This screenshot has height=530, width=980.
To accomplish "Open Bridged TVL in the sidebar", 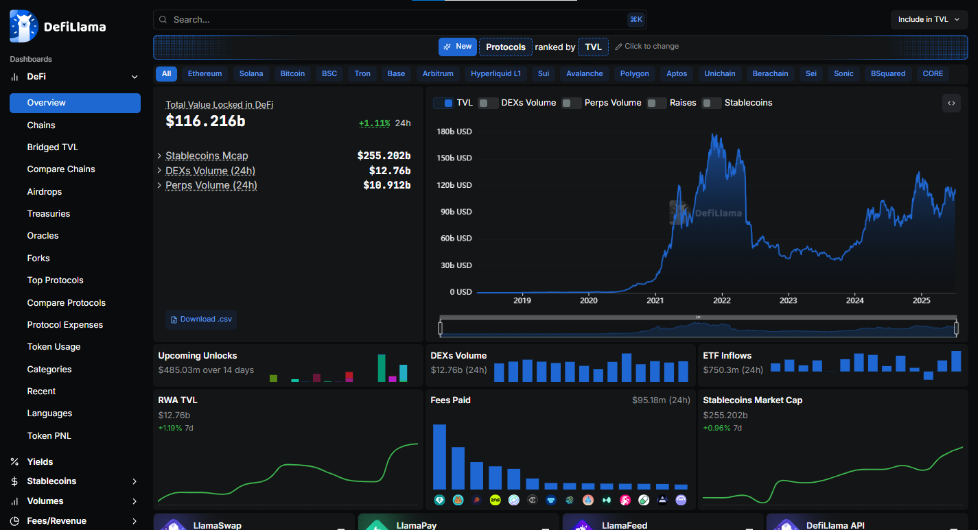I will pyautogui.click(x=53, y=147).
